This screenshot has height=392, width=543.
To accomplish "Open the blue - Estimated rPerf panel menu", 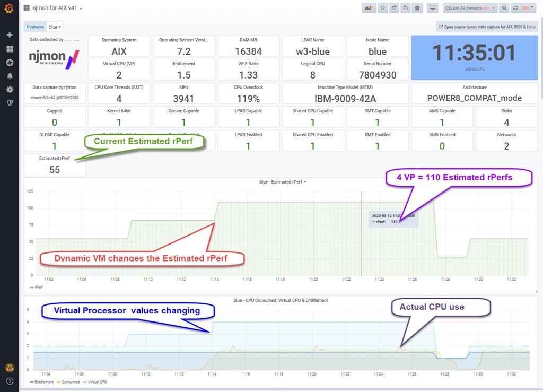I will coord(283,182).
